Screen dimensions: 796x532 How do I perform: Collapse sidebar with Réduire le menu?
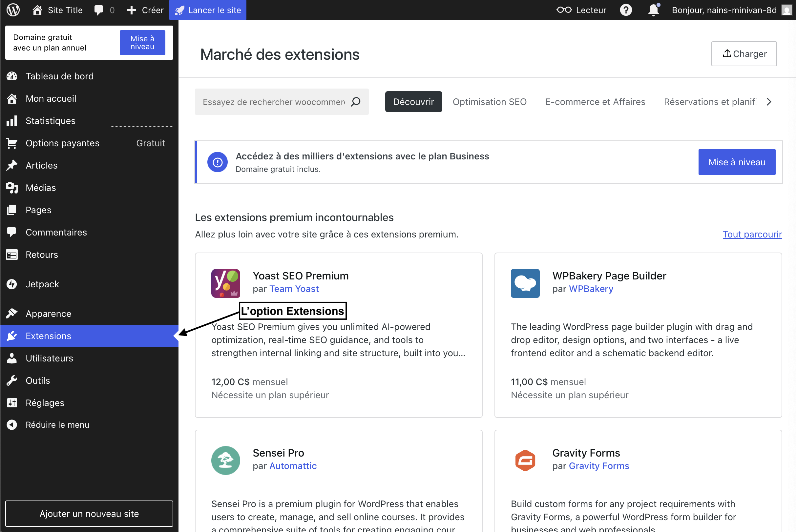point(57,425)
